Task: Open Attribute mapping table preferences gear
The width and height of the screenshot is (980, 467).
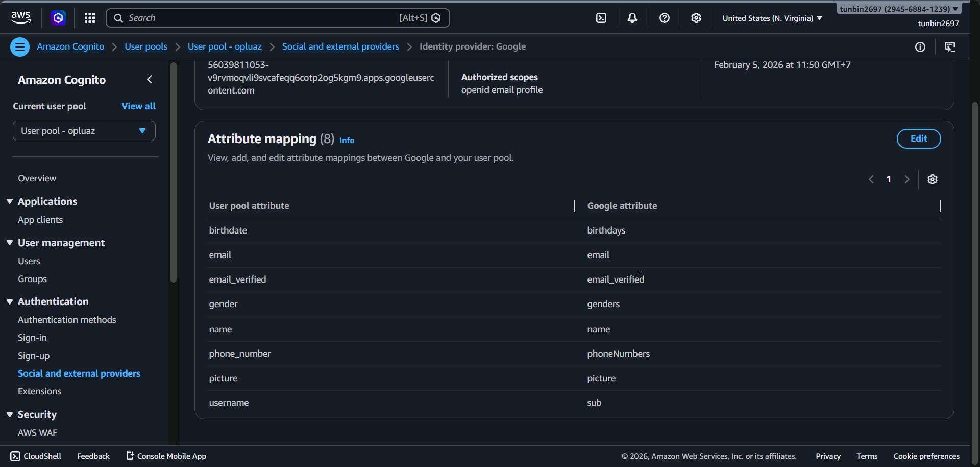Action: tap(933, 179)
